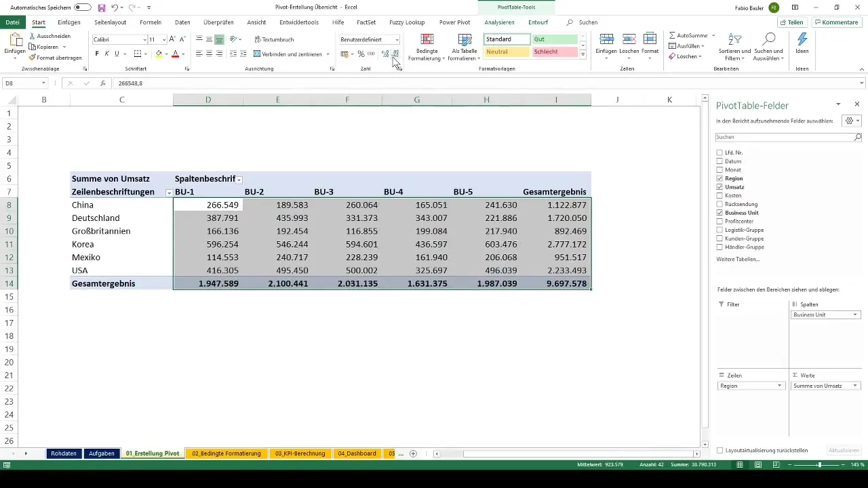Toggle bold F formatting
Image resolution: width=868 pixels, height=488 pixels.
[97, 54]
